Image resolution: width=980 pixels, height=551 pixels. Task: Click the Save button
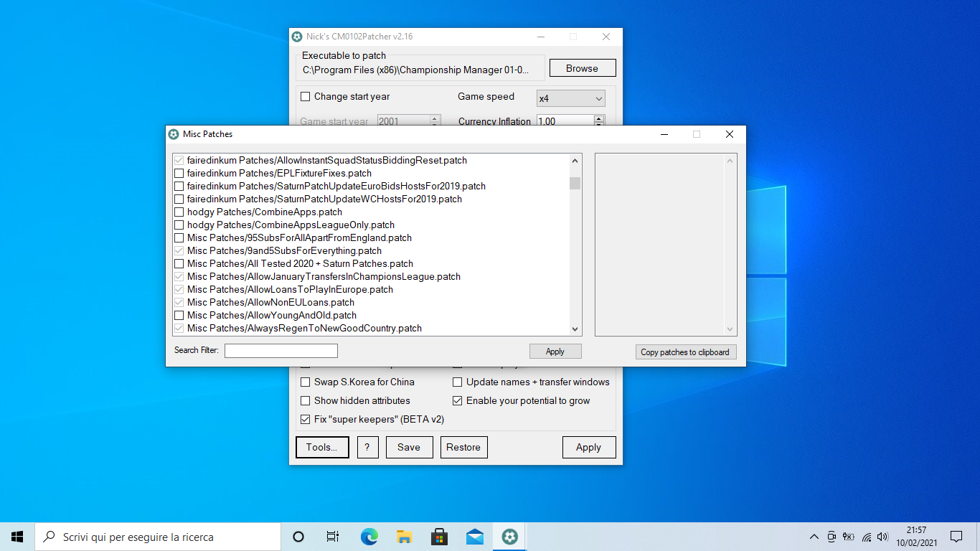point(409,447)
